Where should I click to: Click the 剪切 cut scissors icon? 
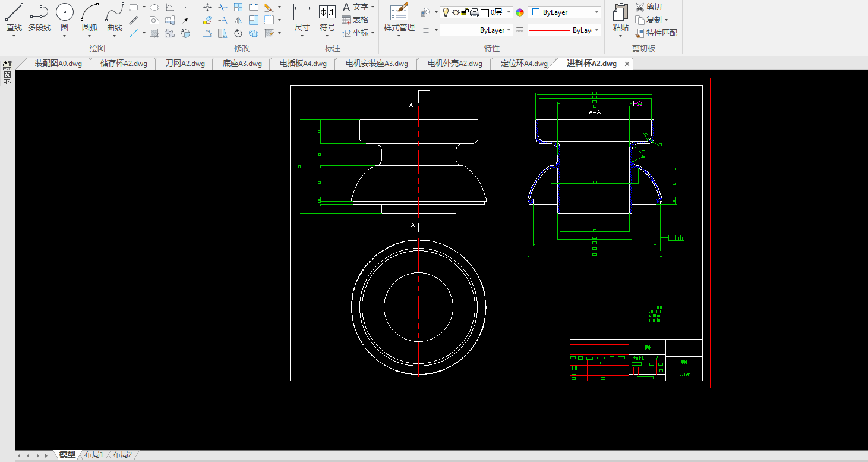(640, 7)
